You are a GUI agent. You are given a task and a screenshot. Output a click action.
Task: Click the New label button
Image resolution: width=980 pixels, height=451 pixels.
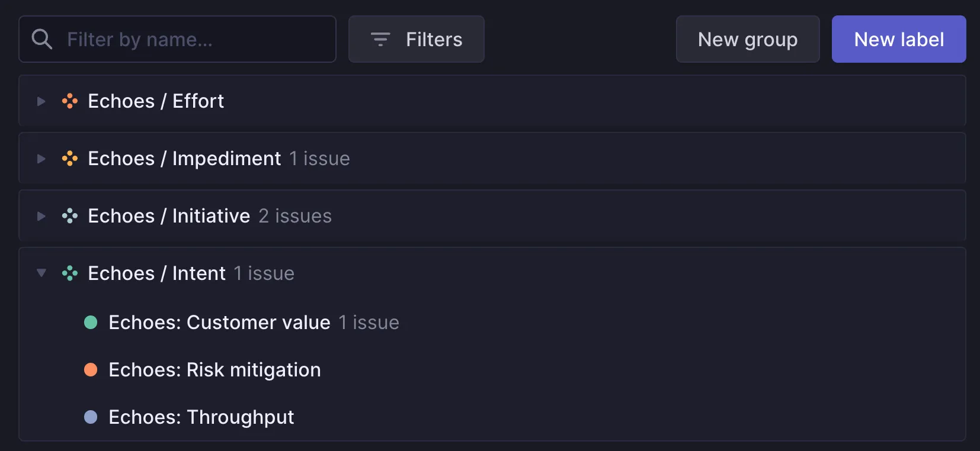(899, 39)
